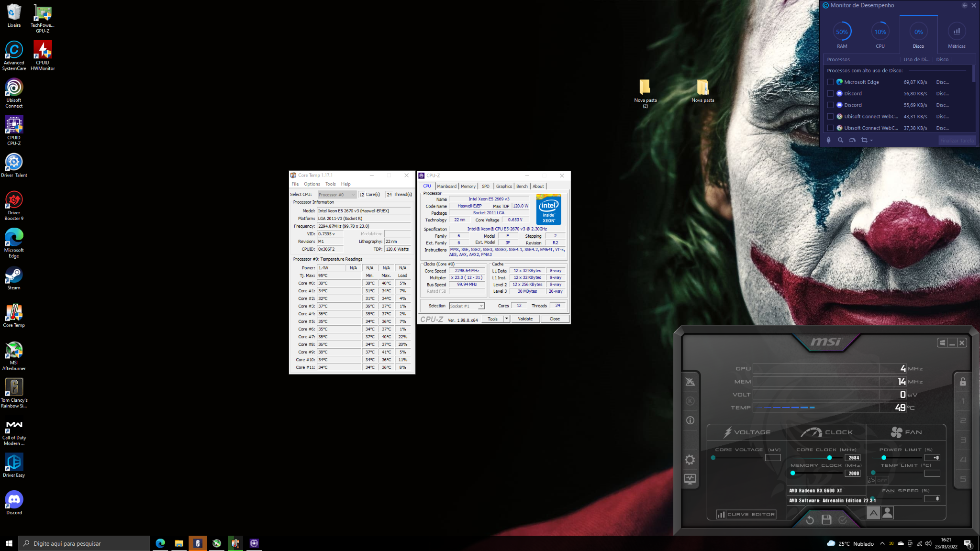Switch to CPU-Z Memory tab

pos(468,187)
